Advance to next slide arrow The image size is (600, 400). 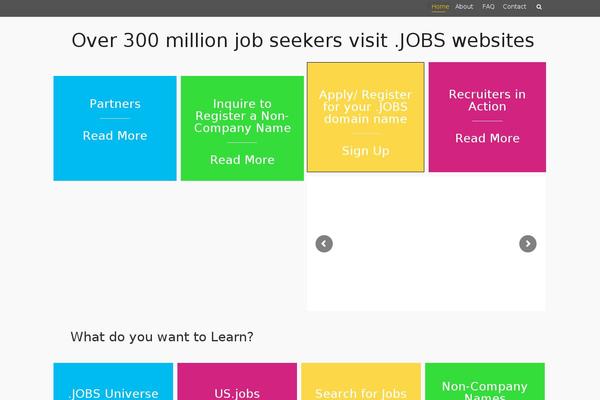click(528, 243)
